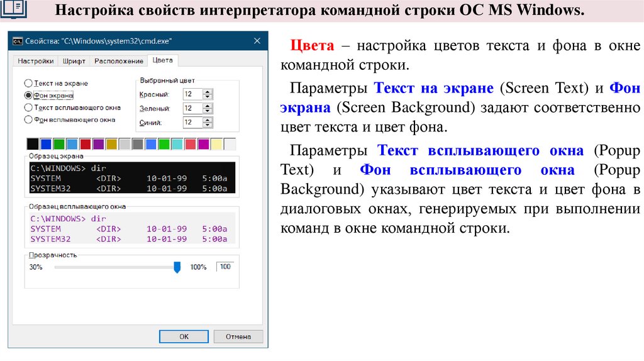
Task: Click blue 'Текст на экране' in slide text
Action: tap(434, 88)
